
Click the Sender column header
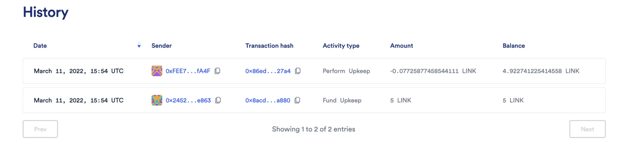161,46
